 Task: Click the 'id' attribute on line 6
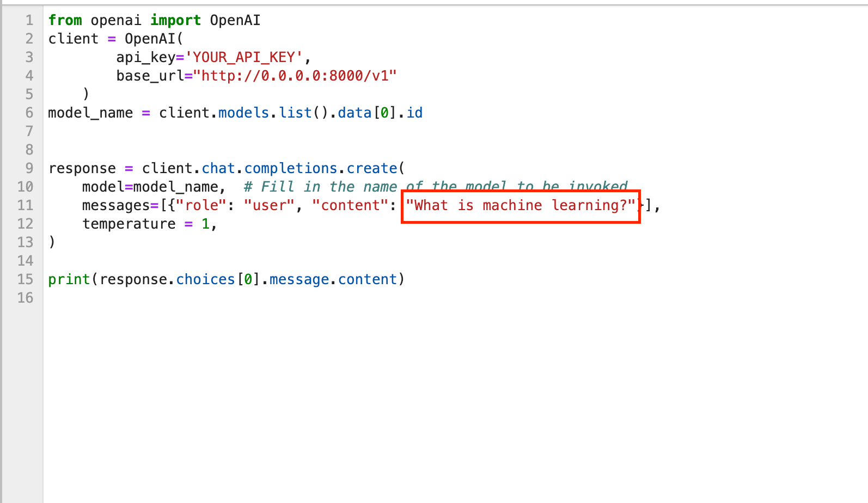pyautogui.click(x=414, y=113)
